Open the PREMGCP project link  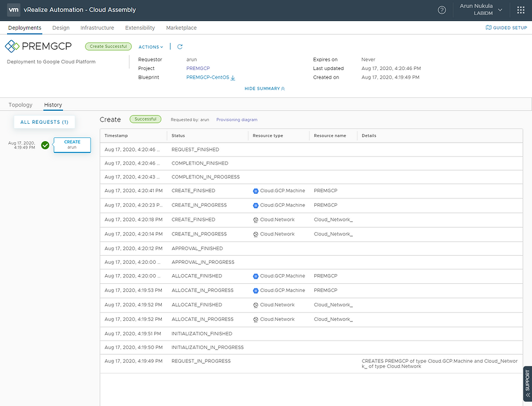click(x=198, y=68)
